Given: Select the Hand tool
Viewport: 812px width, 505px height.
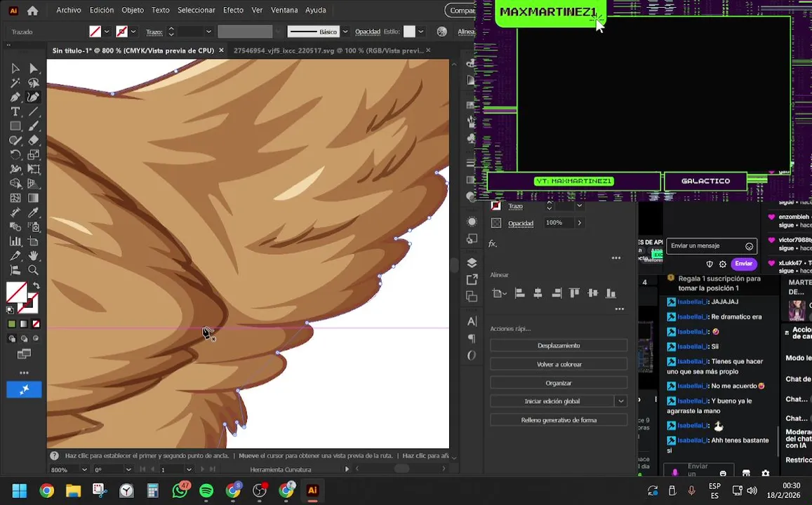Looking at the screenshot, I should pyautogui.click(x=33, y=255).
